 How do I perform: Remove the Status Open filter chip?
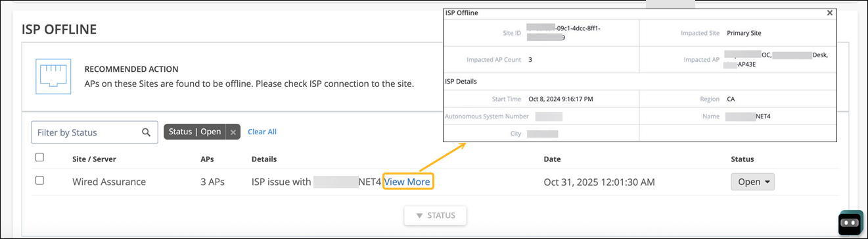pyautogui.click(x=233, y=132)
